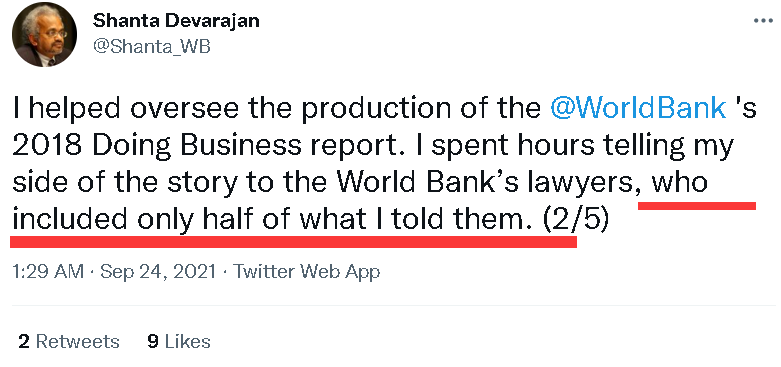The image size is (781, 367).
Task: Click the Sep 24, 2021 date
Action: tap(158, 272)
